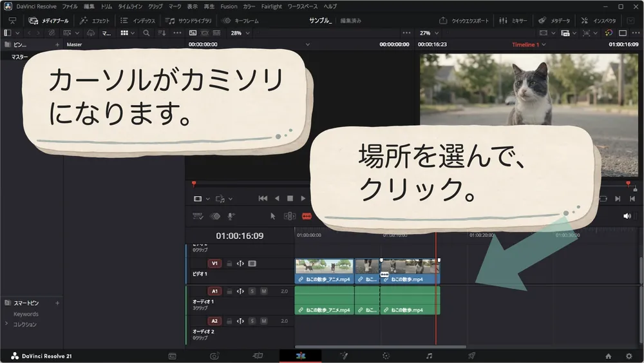Toggle lock on video track V1
Viewport: 644px width, 363px height.
229,264
